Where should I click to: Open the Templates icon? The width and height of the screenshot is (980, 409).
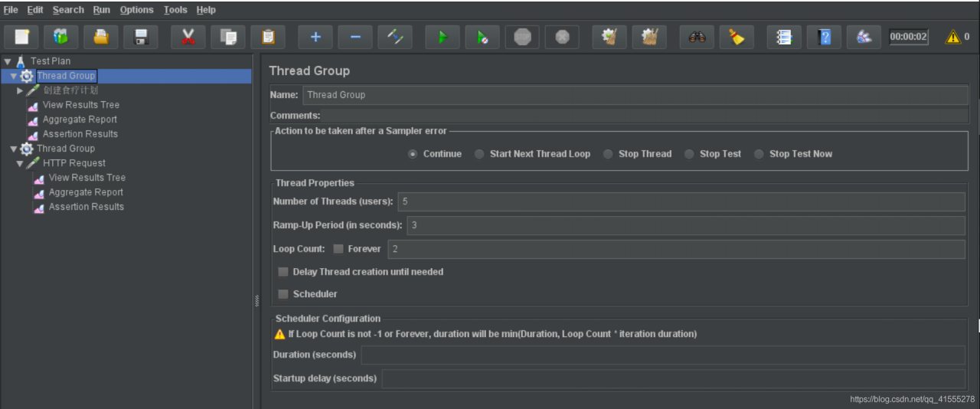pos(60,37)
